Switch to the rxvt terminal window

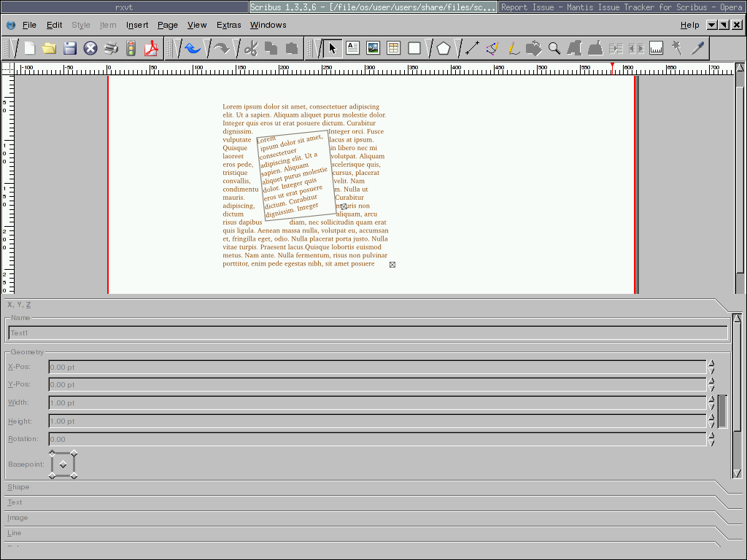point(124,7)
